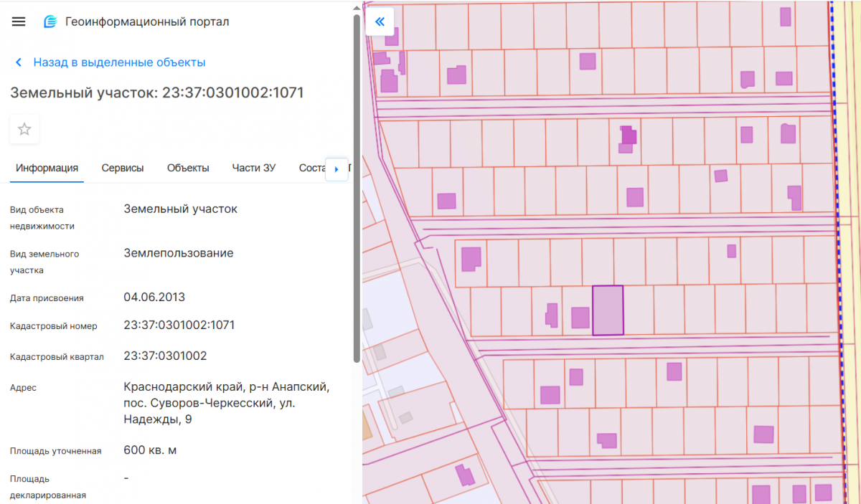Go to the Части ЗУ tab
Viewport: 861px width, 504px height.
click(253, 168)
